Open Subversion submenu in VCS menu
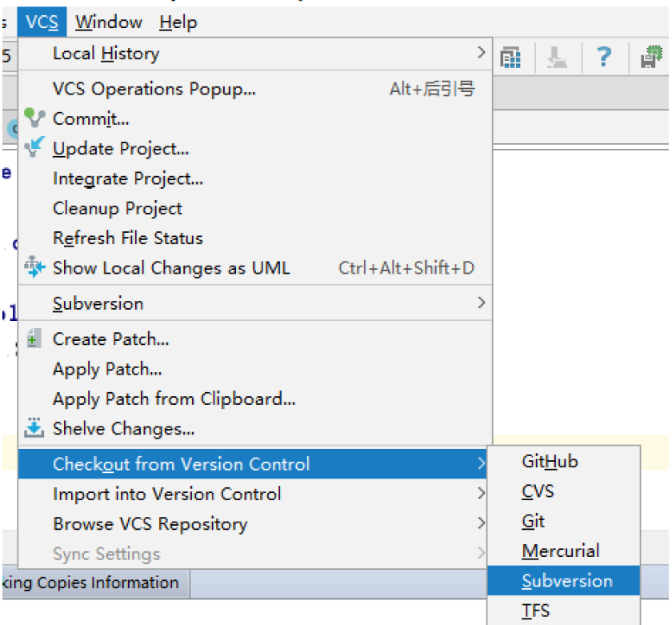Viewport: 672px width, 625px height. 255,303
